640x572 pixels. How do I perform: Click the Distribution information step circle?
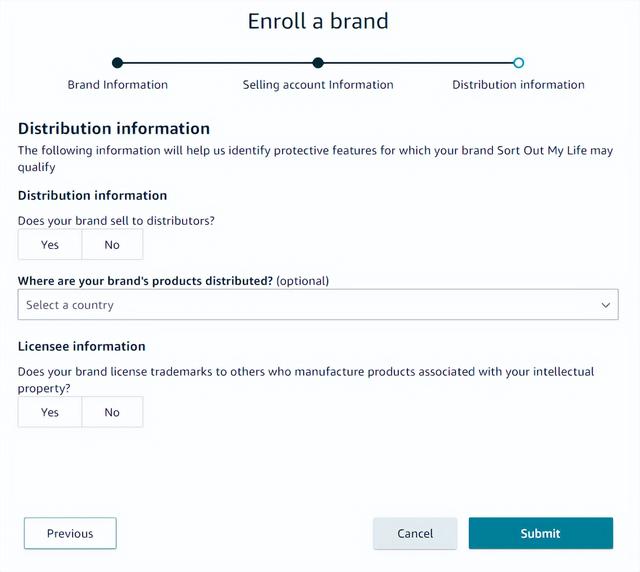tap(518, 63)
